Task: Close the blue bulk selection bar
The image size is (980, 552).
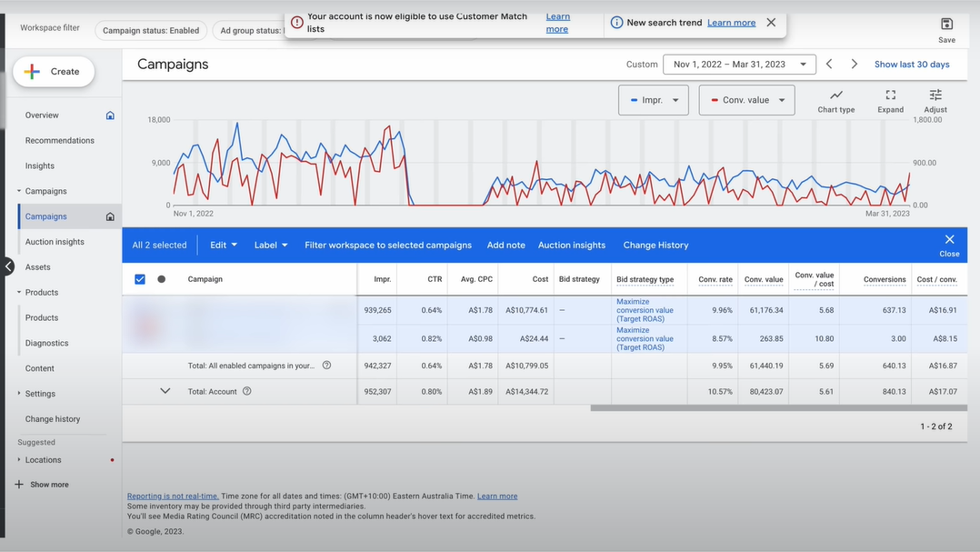Action: tap(949, 245)
